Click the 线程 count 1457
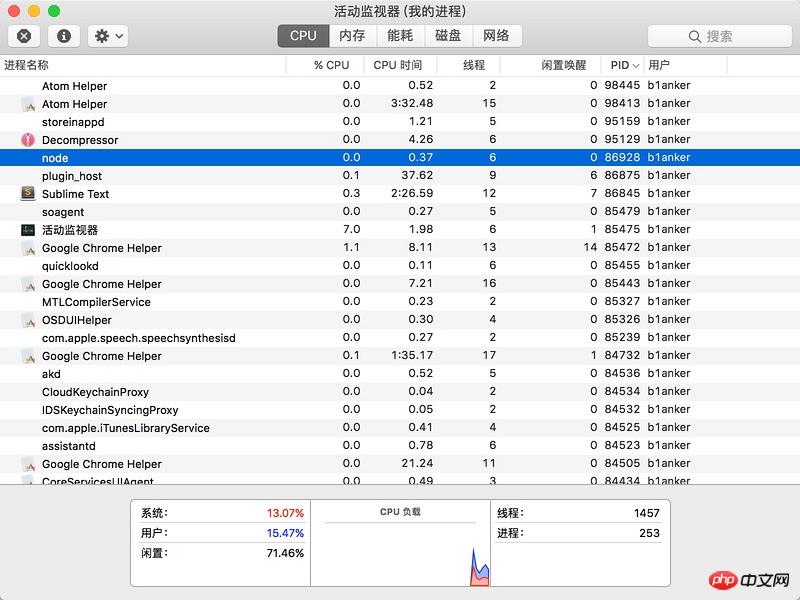The width and height of the screenshot is (800, 600). coord(647,513)
